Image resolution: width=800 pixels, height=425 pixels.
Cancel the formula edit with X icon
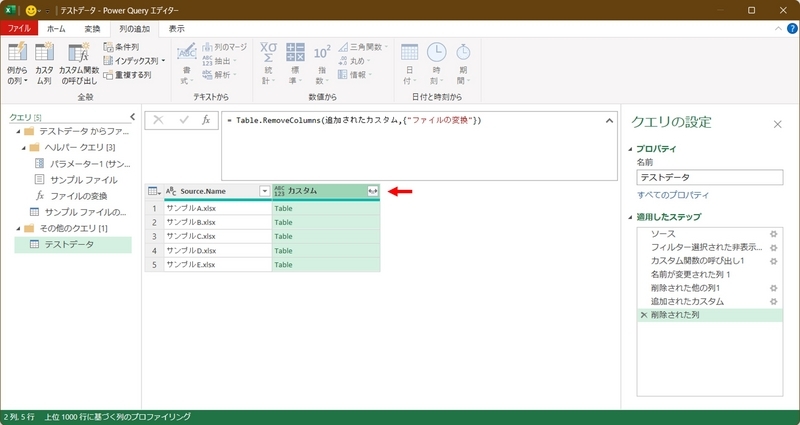point(158,120)
